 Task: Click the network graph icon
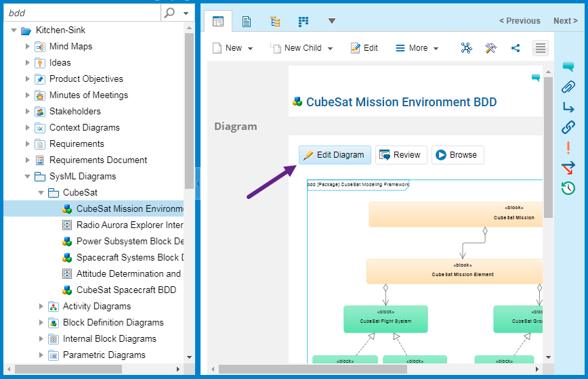467,48
